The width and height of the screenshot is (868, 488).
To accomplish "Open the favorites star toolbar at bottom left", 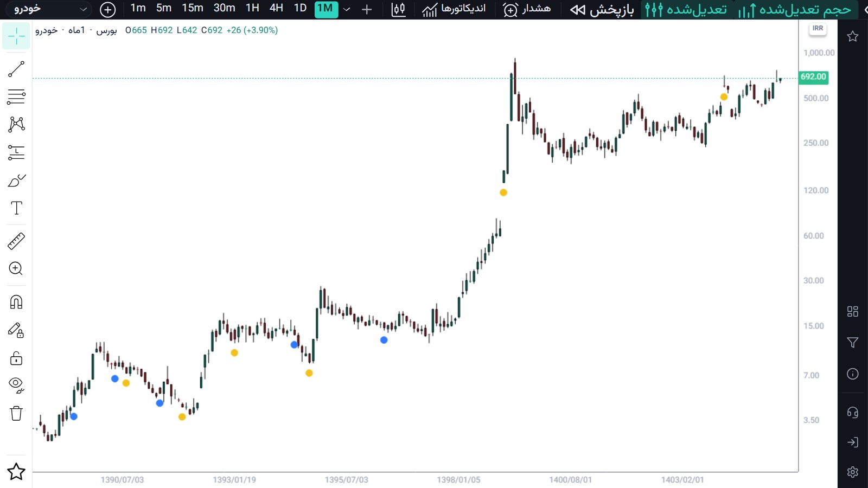I will click(16, 472).
